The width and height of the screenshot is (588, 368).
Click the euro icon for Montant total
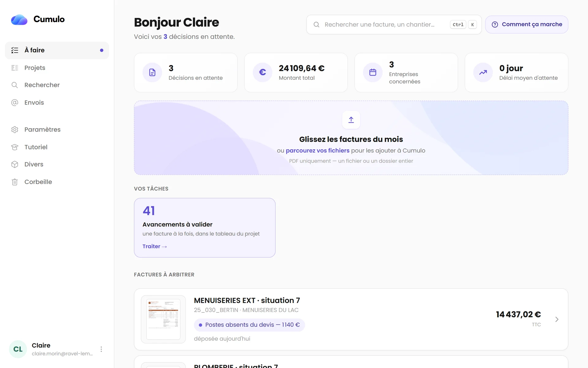tap(262, 72)
